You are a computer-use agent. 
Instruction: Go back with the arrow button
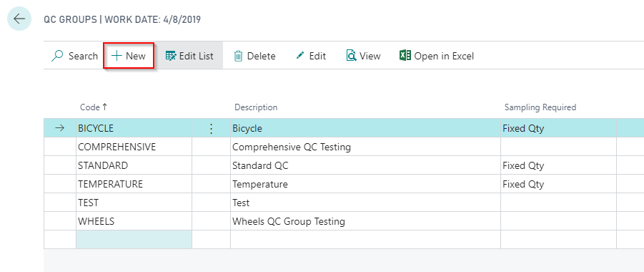pyautogui.click(x=19, y=19)
